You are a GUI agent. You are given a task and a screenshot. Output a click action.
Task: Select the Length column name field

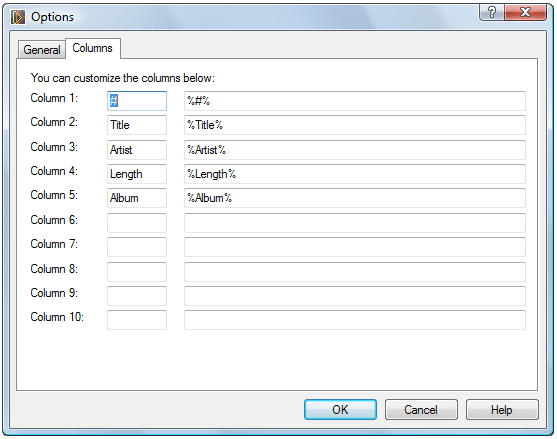(137, 174)
